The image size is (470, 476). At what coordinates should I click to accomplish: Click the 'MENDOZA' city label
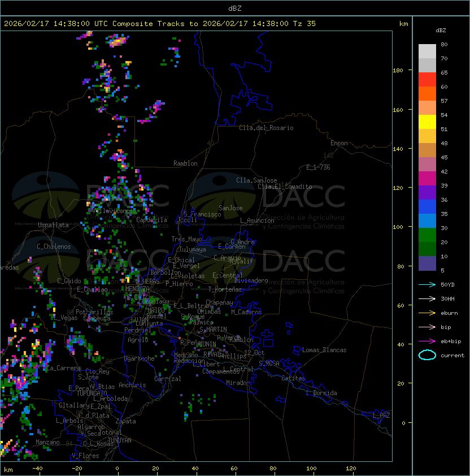coord(137,289)
